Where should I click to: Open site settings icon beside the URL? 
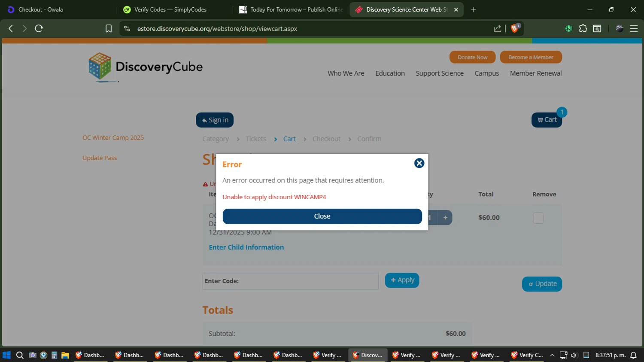(x=127, y=28)
